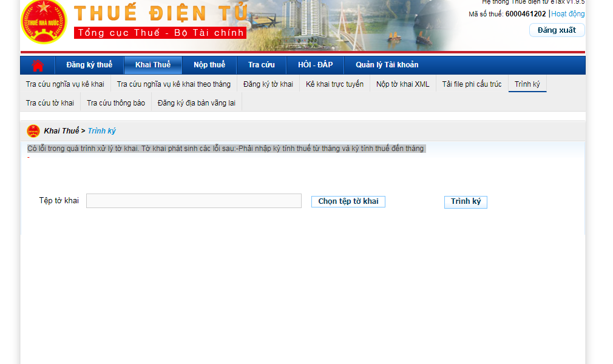Click the Trình ký breadcrumb link
This screenshot has height=364, width=613.
pyautogui.click(x=101, y=131)
